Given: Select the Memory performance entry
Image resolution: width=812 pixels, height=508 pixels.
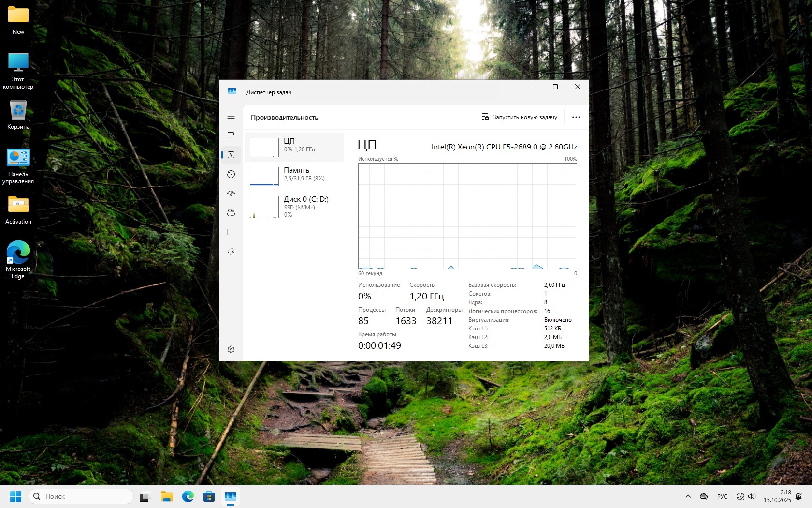Looking at the screenshot, I should pyautogui.click(x=294, y=176).
